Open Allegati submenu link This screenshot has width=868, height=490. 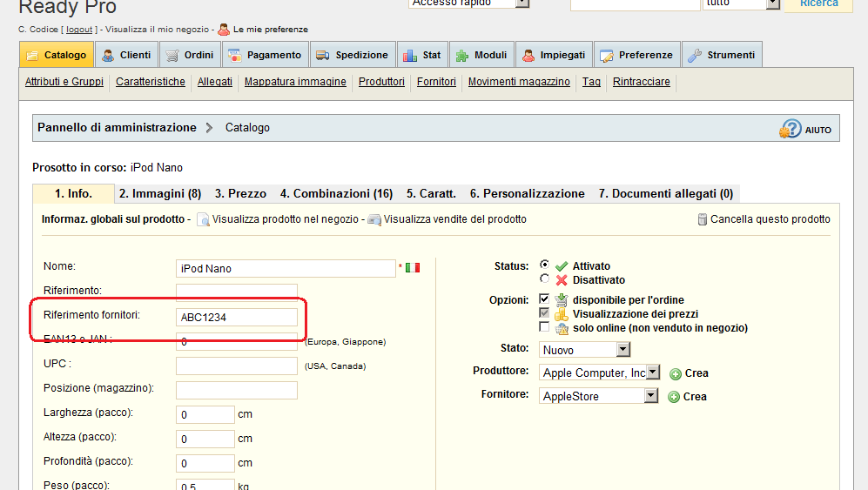click(215, 82)
